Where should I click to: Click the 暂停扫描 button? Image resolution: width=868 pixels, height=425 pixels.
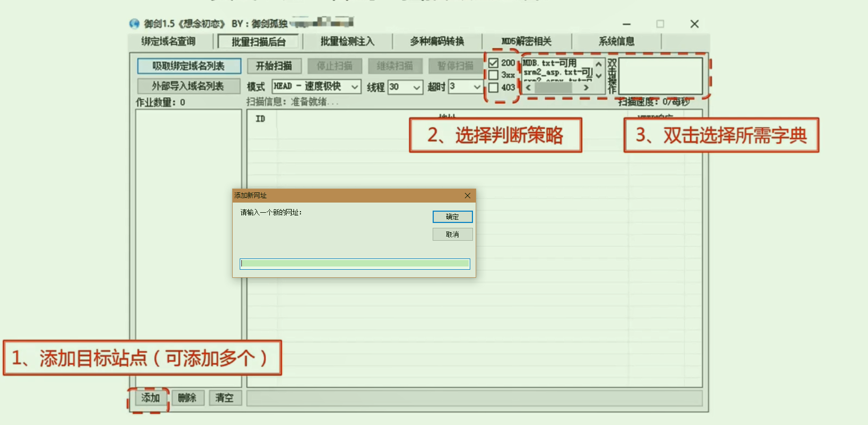pyautogui.click(x=455, y=66)
